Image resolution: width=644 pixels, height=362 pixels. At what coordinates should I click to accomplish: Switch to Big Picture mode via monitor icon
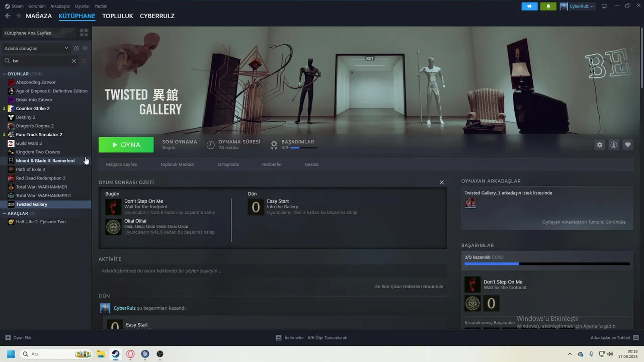[604, 6]
